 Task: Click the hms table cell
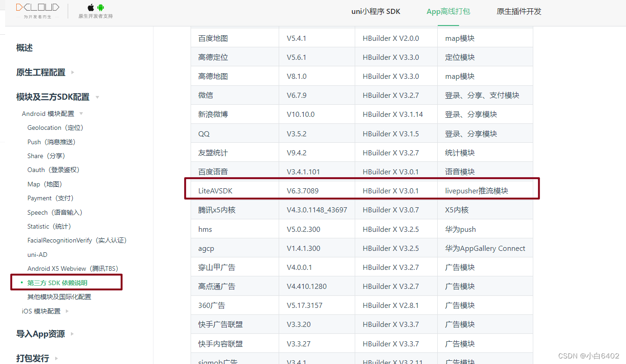click(x=235, y=230)
